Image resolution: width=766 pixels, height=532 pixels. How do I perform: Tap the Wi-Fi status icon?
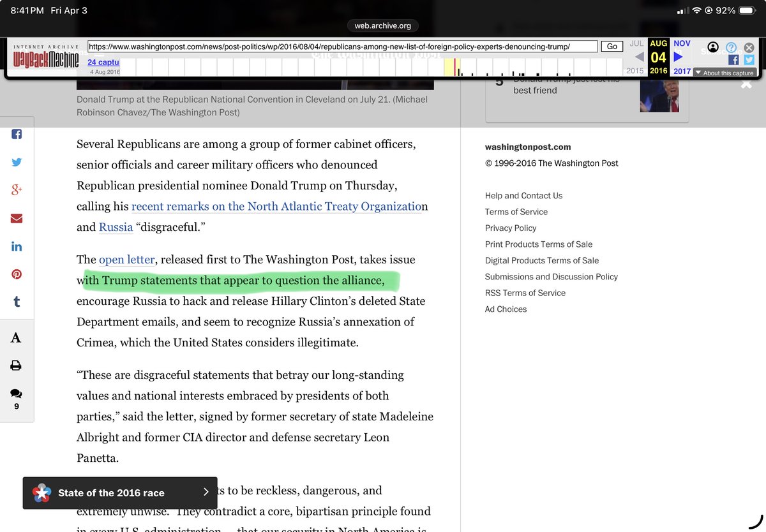click(x=696, y=11)
